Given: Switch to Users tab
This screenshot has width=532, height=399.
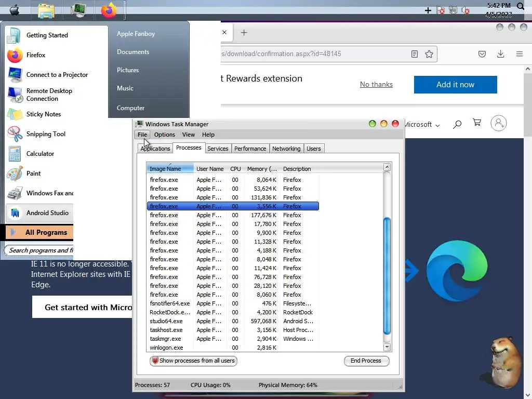Looking at the screenshot, I should tap(313, 149).
